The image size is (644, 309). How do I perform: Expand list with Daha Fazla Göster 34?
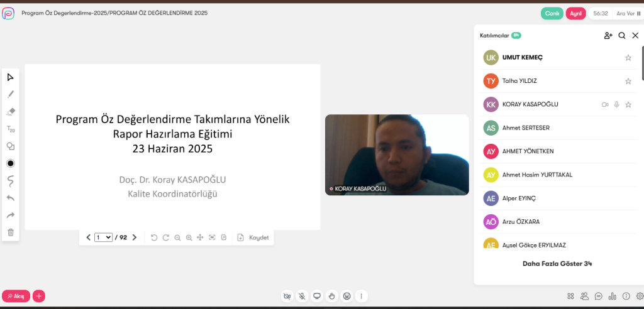click(557, 264)
